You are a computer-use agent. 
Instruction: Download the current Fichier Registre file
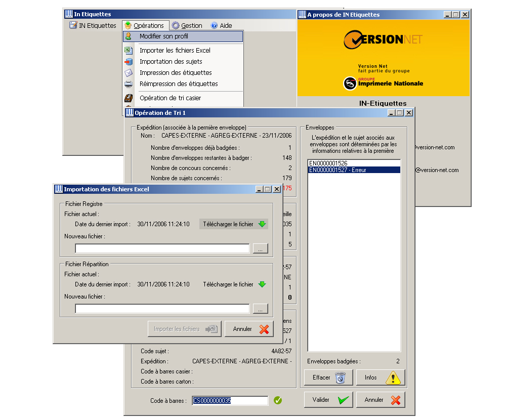tap(234, 224)
